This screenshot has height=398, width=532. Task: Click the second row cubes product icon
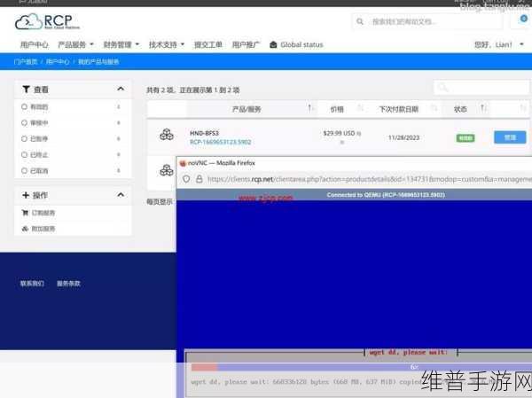coord(167,170)
